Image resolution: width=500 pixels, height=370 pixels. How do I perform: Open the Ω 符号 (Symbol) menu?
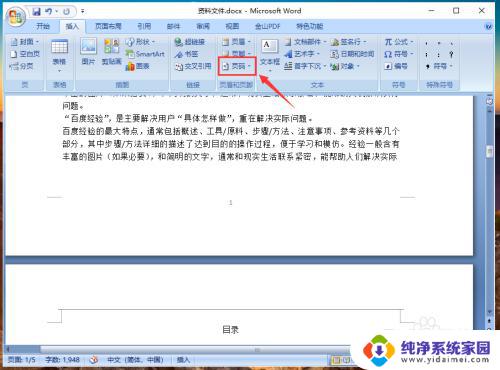coord(399,54)
